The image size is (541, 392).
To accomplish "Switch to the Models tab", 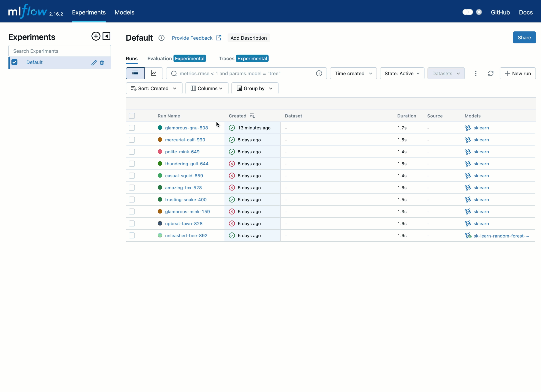I will click(x=124, y=12).
